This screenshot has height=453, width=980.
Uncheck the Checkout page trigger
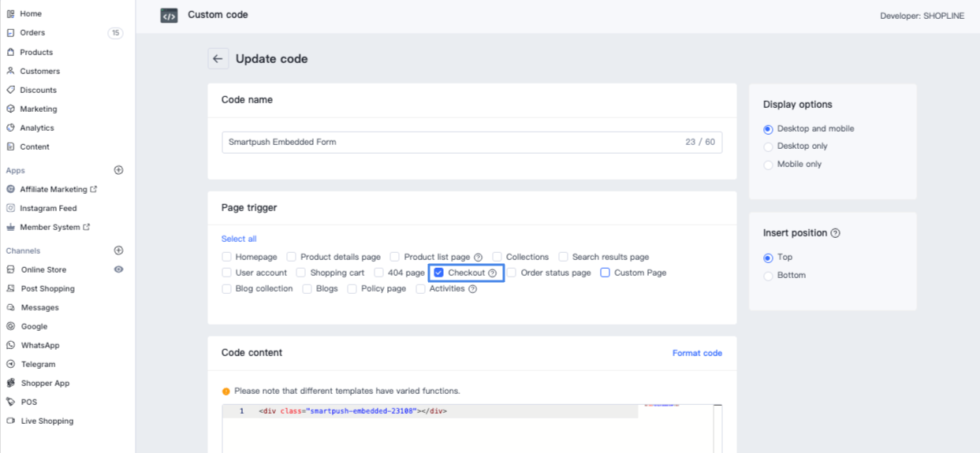pyautogui.click(x=439, y=273)
